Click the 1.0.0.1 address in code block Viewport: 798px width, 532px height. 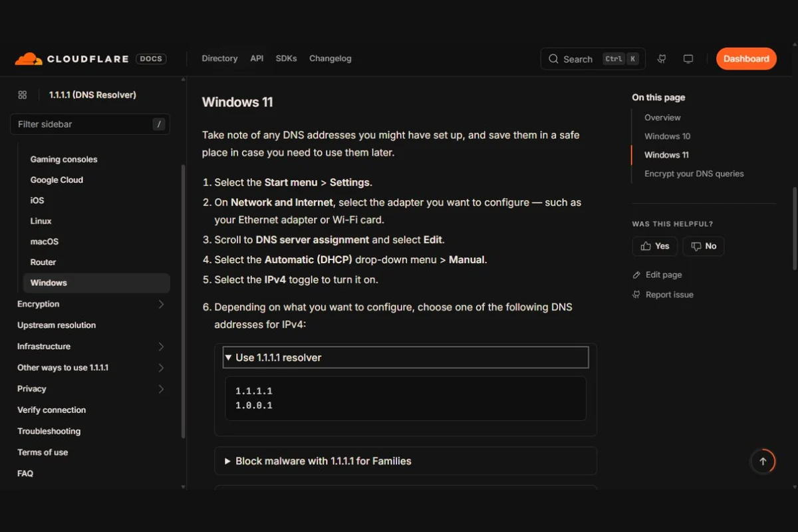[254, 406]
